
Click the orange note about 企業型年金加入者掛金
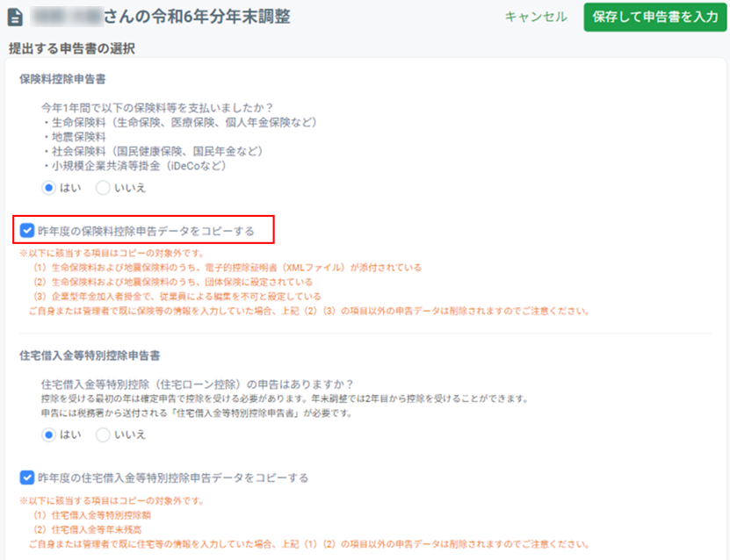[177, 297]
